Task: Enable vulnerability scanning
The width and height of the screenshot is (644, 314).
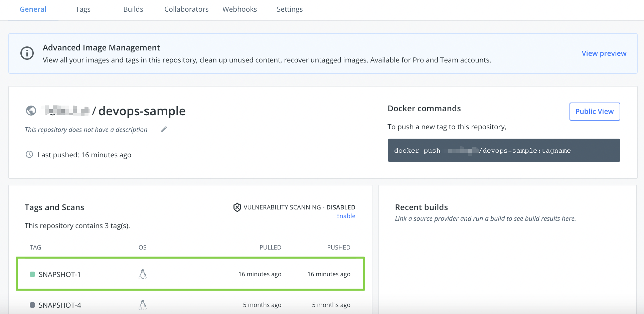Action: (x=345, y=216)
